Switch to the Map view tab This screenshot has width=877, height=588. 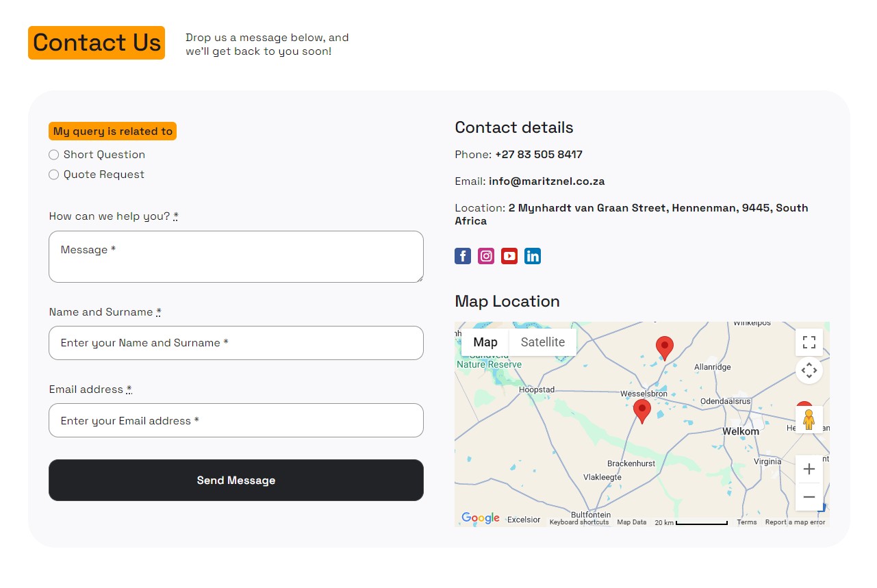point(485,342)
